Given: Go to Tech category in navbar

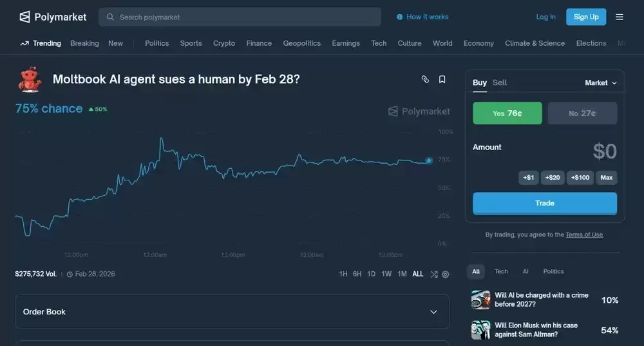Looking at the screenshot, I should tap(379, 43).
